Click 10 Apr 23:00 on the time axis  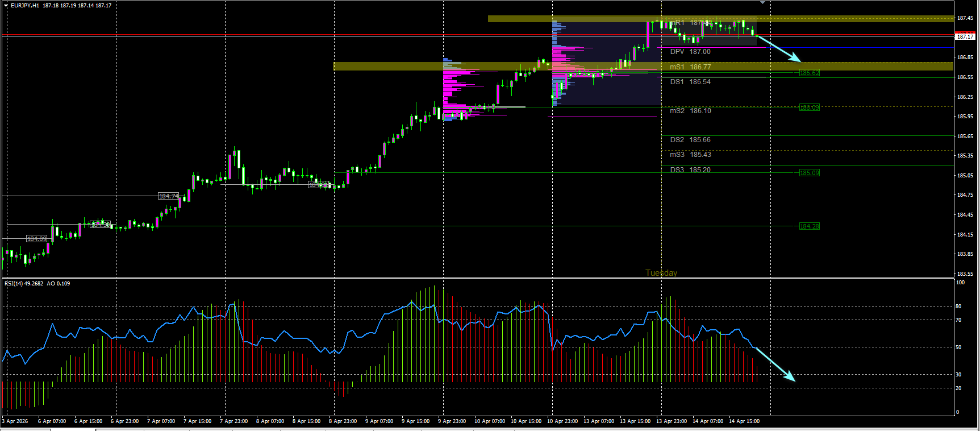click(562, 421)
